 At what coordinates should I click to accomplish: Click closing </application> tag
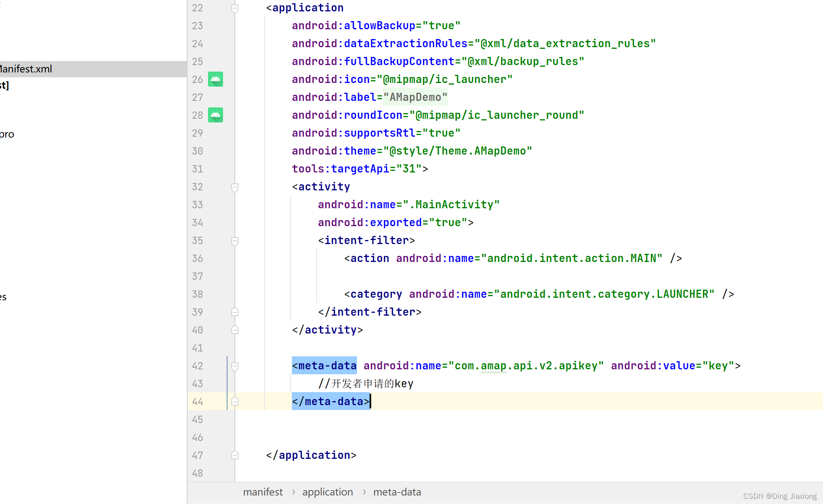(x=311, y=455)
